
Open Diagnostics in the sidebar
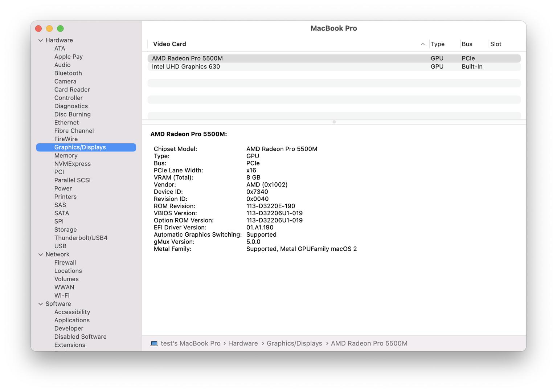pyautogui.click(x=71, y=106)
